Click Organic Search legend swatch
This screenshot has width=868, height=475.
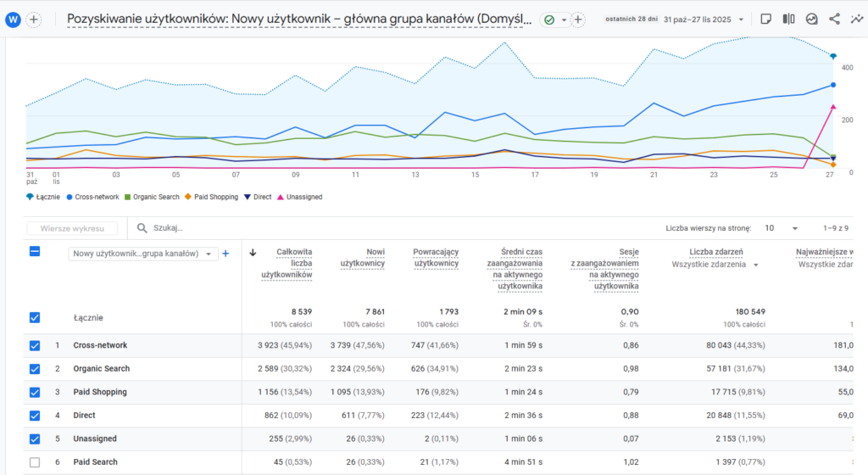(127, 197)
